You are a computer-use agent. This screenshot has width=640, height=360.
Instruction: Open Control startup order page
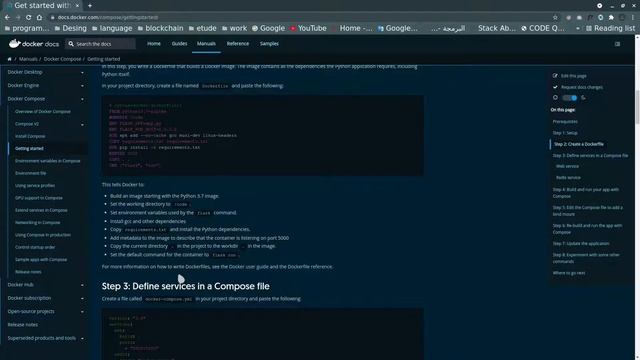point(35,247)
